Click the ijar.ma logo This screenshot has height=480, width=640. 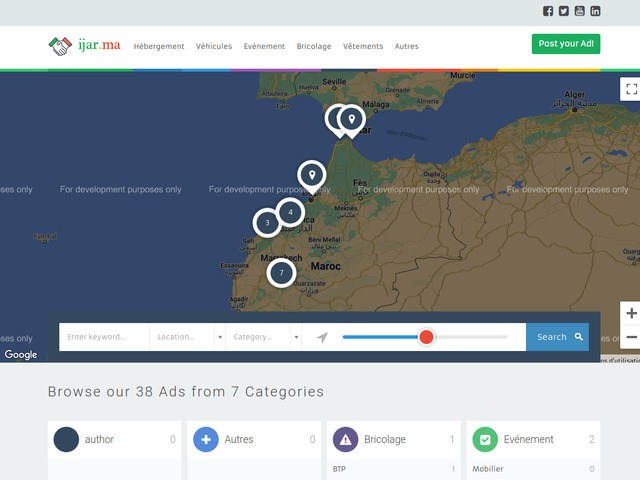pyautogui.click(x=85, y=45)
